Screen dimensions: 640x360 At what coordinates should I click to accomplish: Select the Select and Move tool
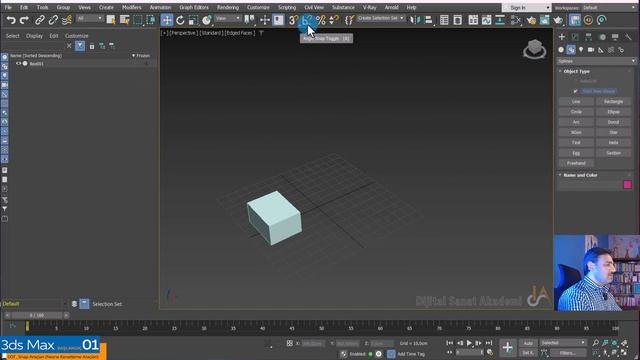pyautogui.click(x=167, y=20)
